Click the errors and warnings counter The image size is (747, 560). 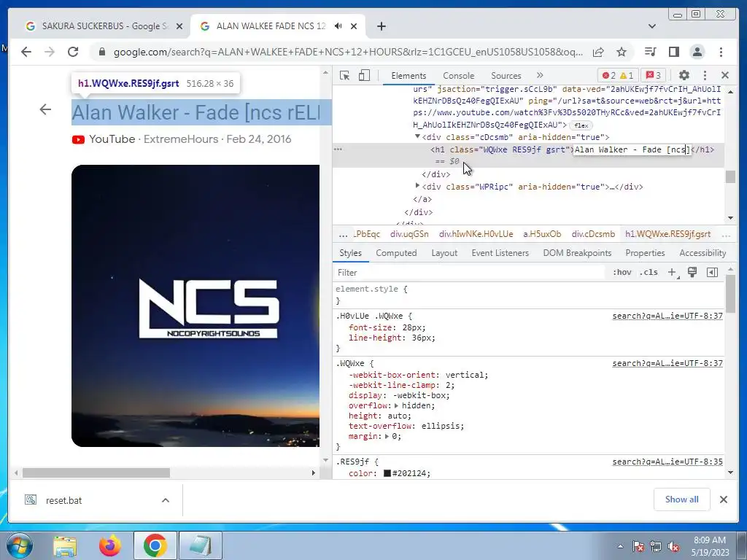tap(617, 75)
